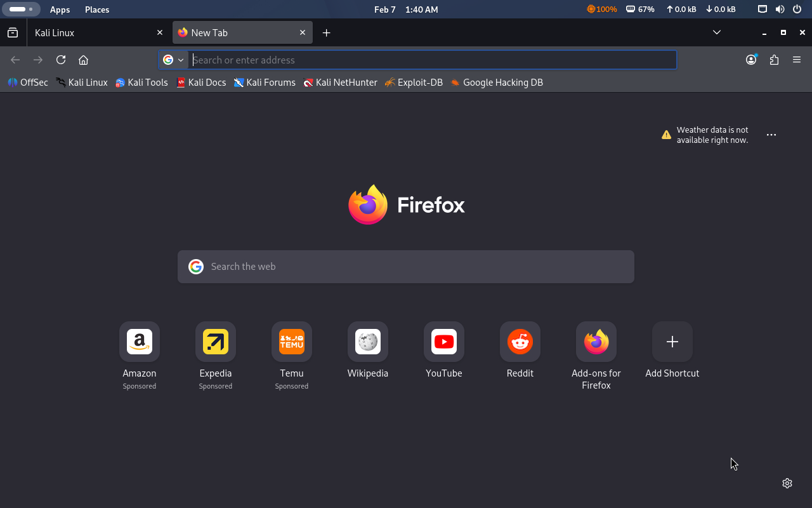
Task: Click the Search the web field
Action: click(406, 267)
